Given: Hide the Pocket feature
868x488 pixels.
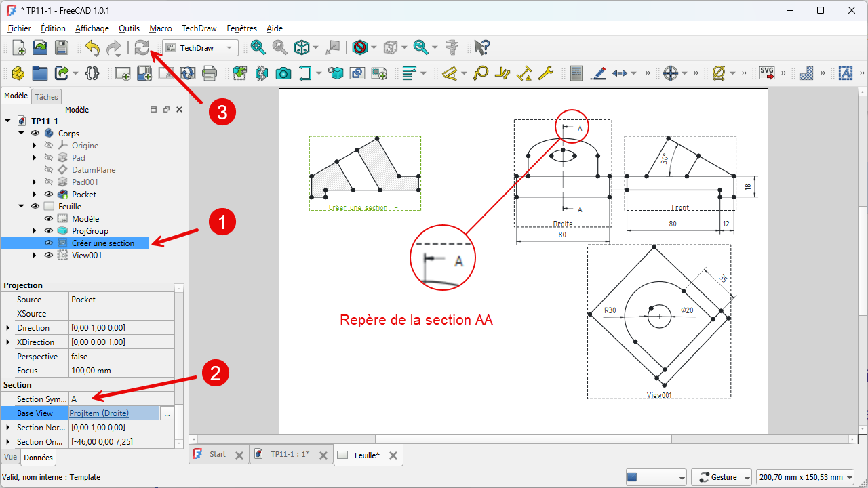Looking at the screenshot, I should click(x=49, y=195).
